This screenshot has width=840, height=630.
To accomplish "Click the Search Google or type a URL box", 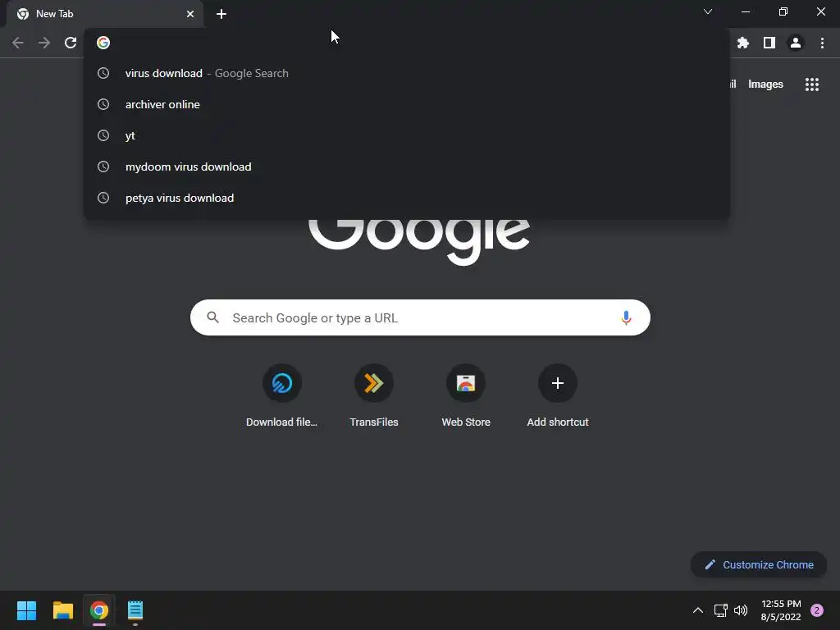I will (x=420, y=317).
